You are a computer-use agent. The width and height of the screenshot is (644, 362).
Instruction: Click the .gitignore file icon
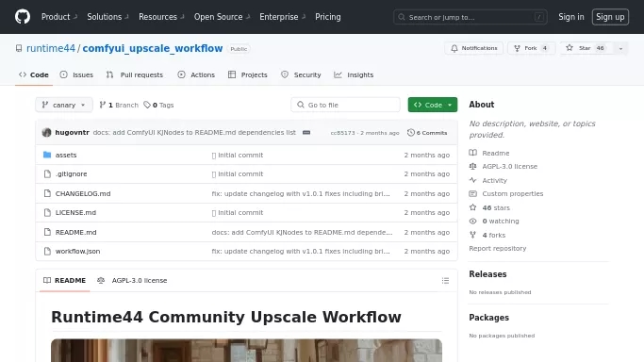tap(47, 174)
